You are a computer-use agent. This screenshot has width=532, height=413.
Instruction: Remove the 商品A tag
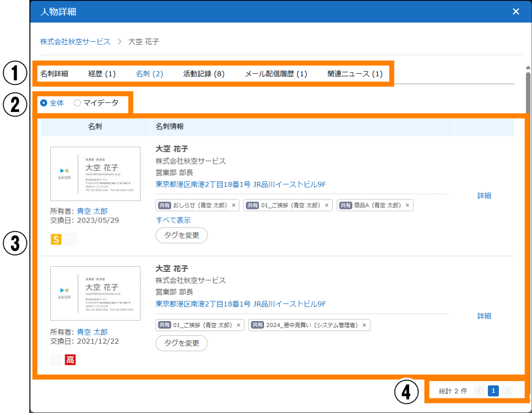pyautogui.click(x=408, y=205)
